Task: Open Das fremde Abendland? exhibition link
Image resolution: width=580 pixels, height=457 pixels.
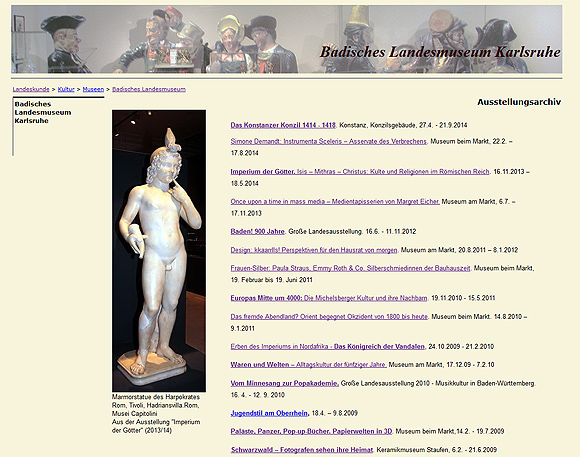Action: (x=329, y=317)
